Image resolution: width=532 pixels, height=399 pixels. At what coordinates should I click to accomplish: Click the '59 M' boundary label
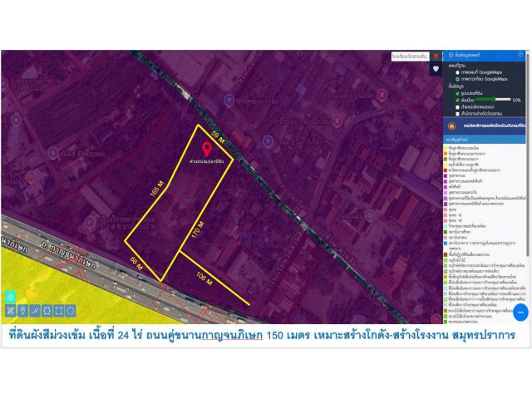click(x=218, y=136)
